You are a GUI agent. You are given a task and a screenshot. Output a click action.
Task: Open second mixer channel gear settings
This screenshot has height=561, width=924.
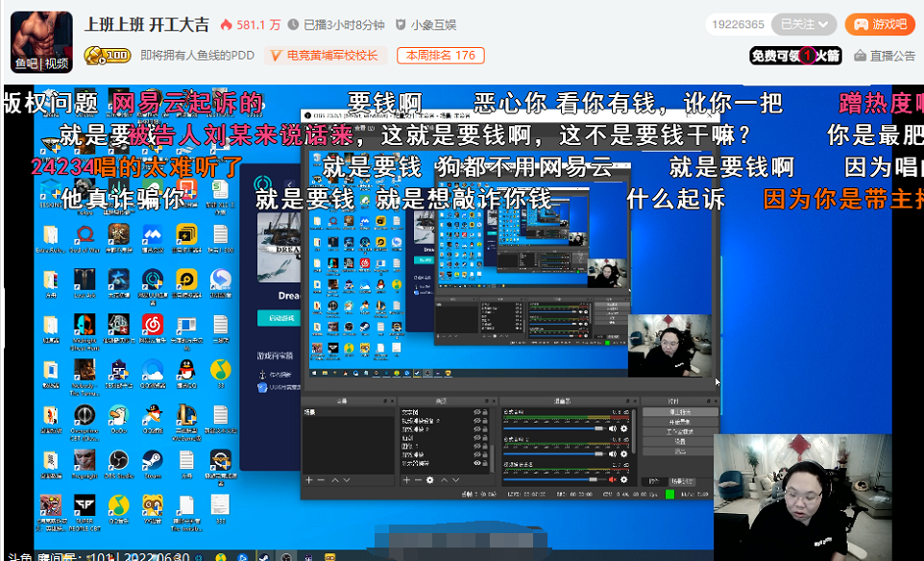click(x=623, y=453)
